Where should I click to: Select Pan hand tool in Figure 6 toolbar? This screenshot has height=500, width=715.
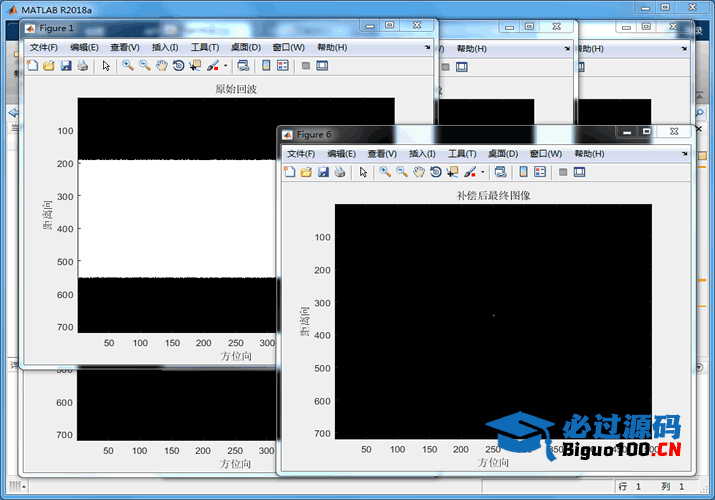(419, 172)
